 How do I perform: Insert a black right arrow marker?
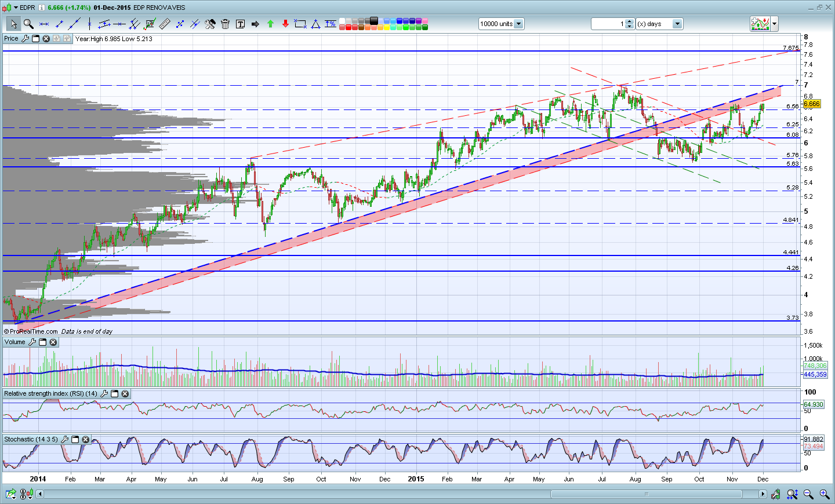255,24
